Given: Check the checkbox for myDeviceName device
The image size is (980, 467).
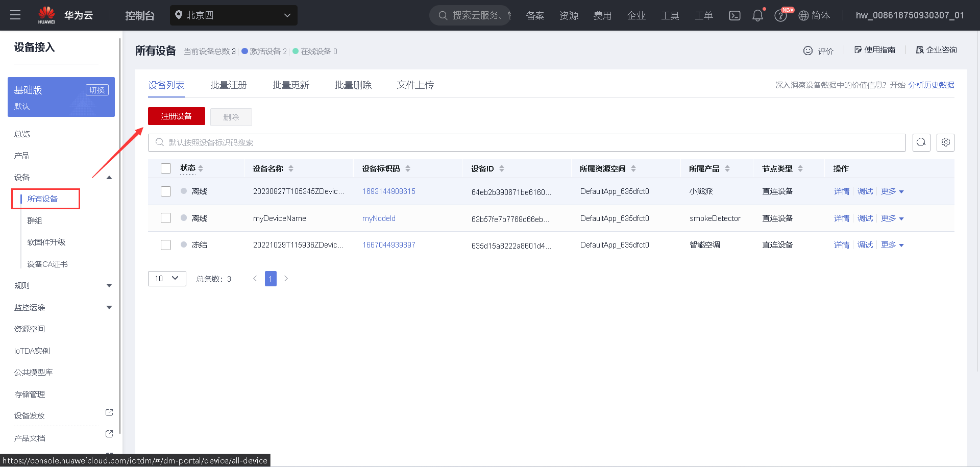Looking at the screenshot, I should 165,217.
